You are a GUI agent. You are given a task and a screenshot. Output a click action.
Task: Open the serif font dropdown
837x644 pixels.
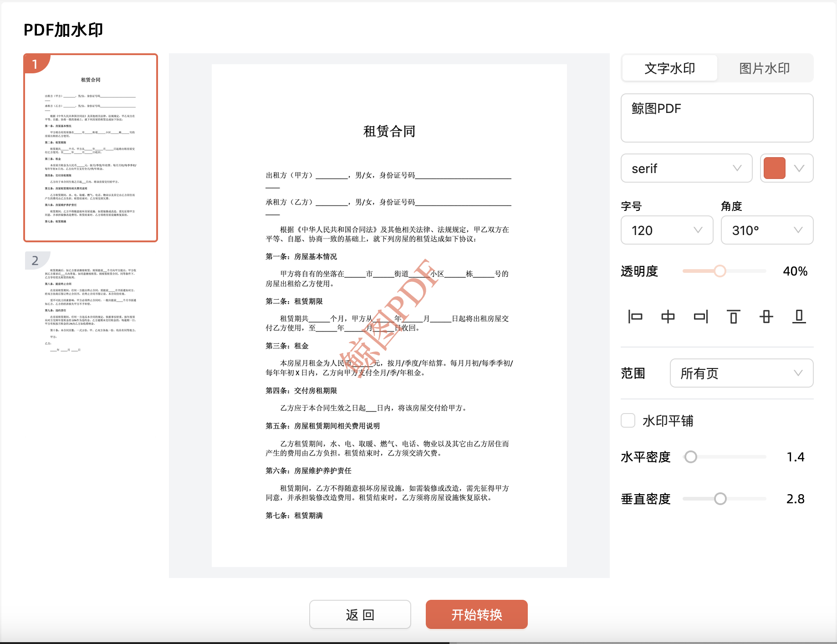686,168
